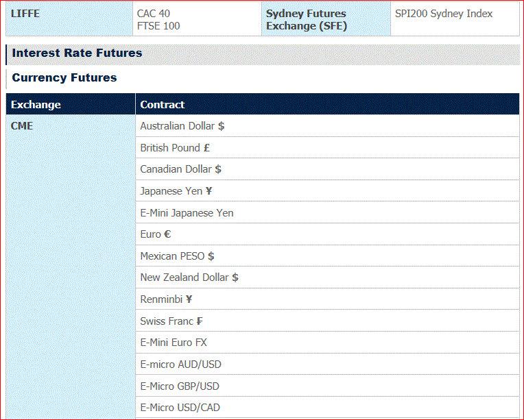The height and width of the screenshot is (420, 524).
Task: Click the Mexican PESO $ row
Action: (328, 256)
